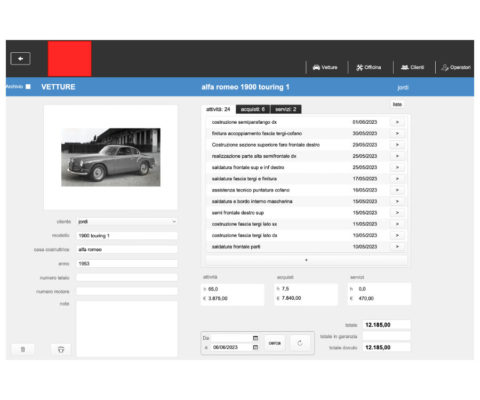Click the note text area
This screenshot has width=480, height=400.
point(127,329)
